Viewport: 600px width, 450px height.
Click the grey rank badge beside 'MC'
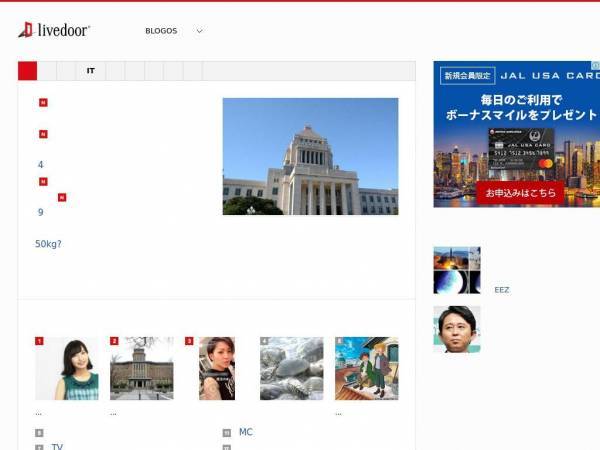227,433
